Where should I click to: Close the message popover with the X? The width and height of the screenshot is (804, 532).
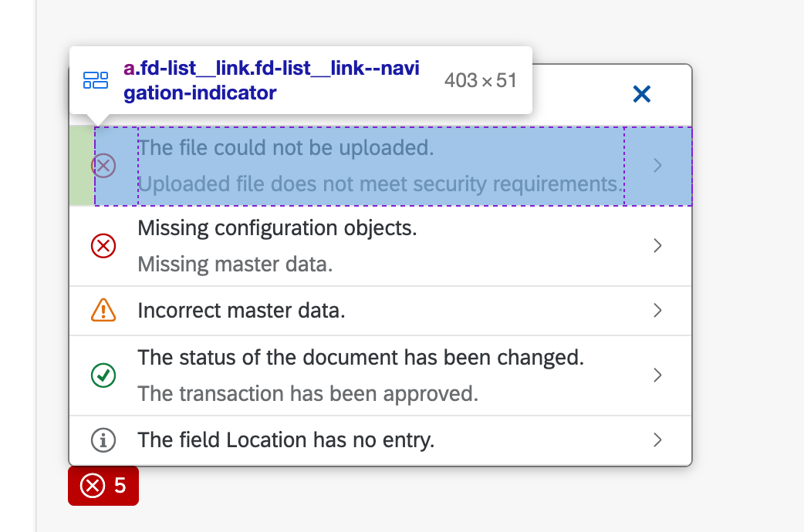click(x=642, y=94)
